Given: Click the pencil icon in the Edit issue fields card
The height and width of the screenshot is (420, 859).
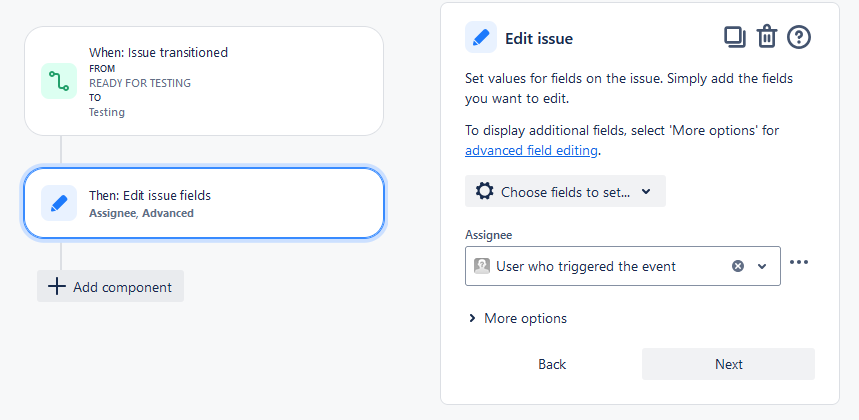Looking at the screenshot, I should point(59,203).
